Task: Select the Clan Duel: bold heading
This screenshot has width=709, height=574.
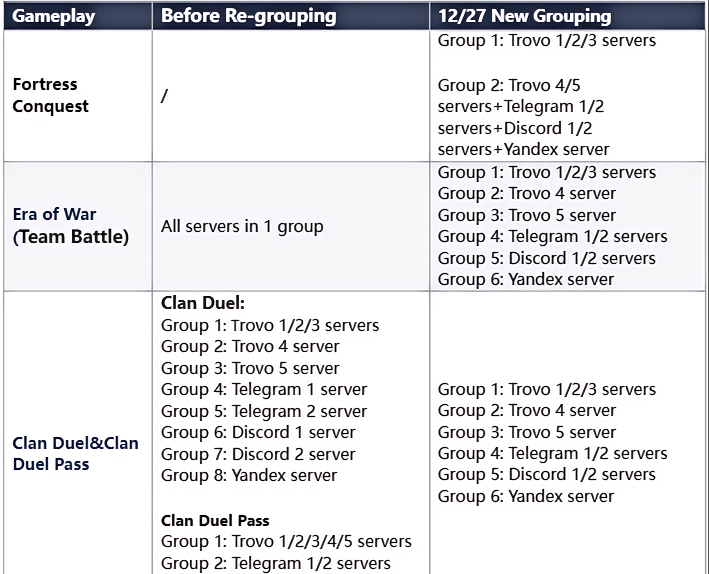Action: (x=203, y=303)
